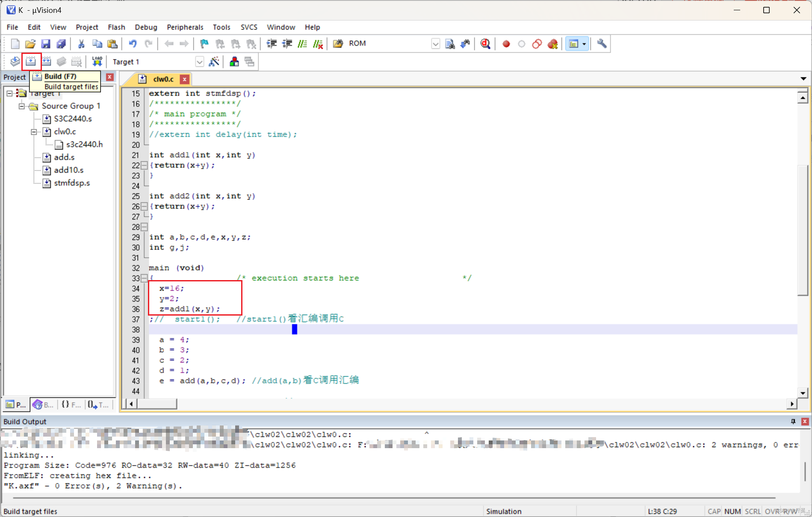The width and height of the screenshot is (812, 517).
Task: Open the window layout dropdown arrow
Action: (x=584, y=44)
